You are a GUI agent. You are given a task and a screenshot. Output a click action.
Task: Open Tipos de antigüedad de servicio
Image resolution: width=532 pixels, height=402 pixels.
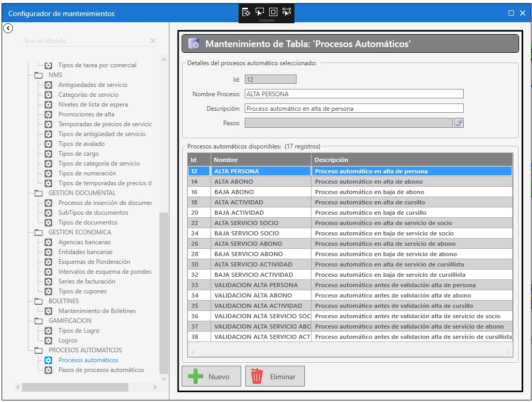tap(102, 134)
